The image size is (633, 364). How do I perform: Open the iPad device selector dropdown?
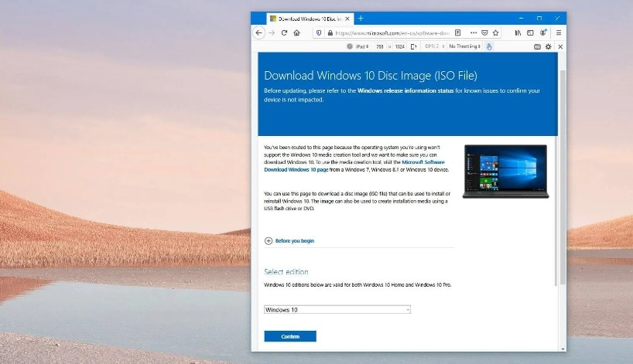pyautogui.click(x=361, y=47)
